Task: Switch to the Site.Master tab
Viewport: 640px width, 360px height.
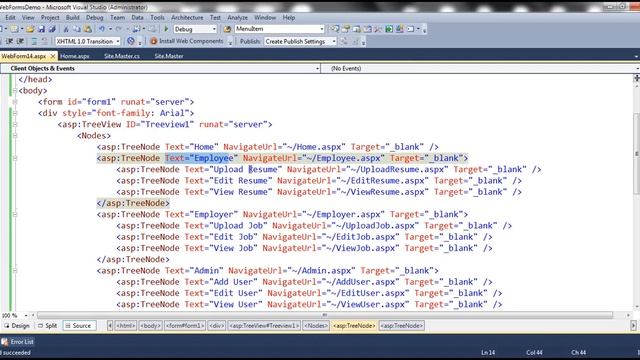Action: tap(169, 56)
